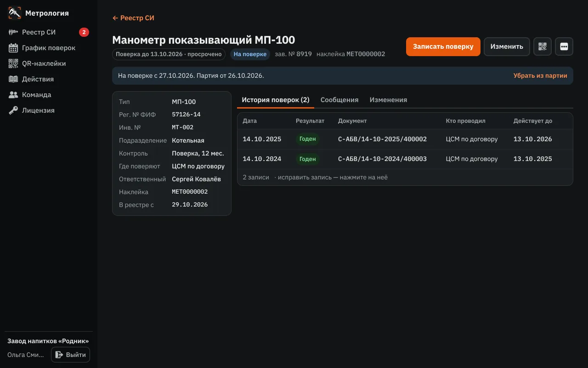Click the valid-until date 13.10.2025
588x368 pixels.
pos(533,159)
